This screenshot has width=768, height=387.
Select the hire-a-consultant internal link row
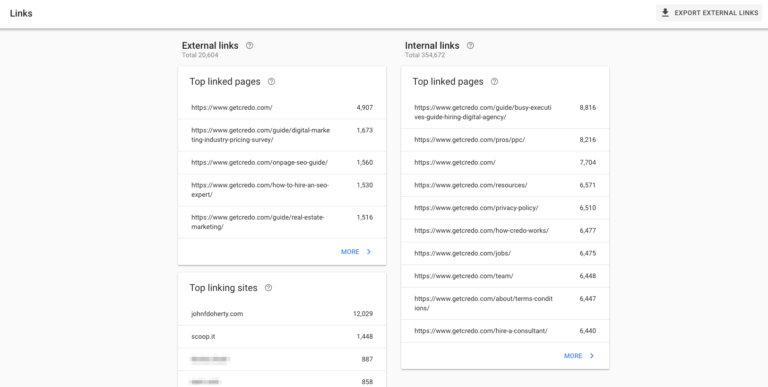point(505,331)
